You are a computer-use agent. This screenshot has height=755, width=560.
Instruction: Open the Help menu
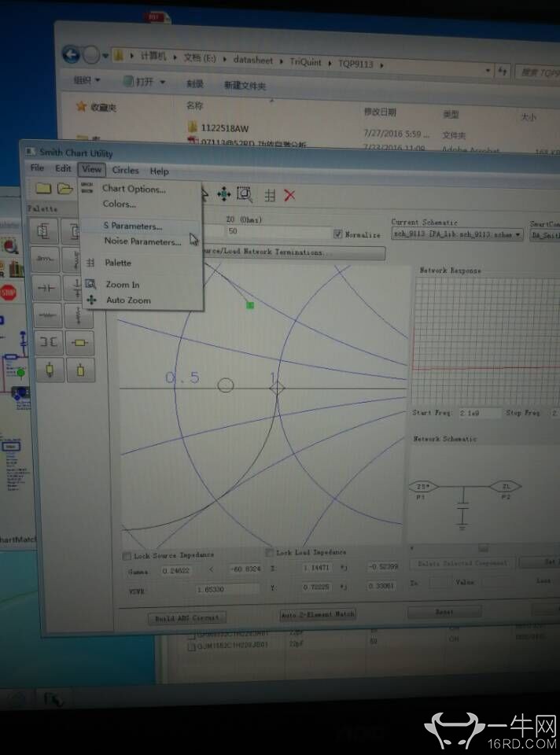(160, 171)
